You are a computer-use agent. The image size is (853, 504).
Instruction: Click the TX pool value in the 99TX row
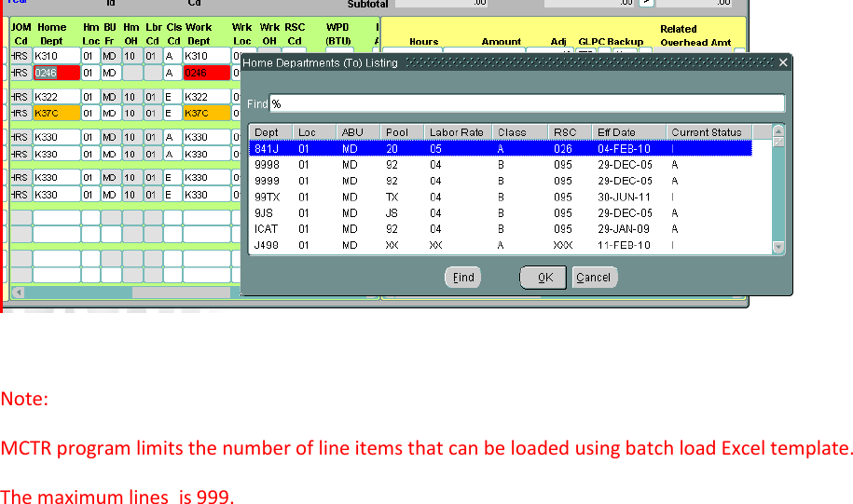point(392,197)
